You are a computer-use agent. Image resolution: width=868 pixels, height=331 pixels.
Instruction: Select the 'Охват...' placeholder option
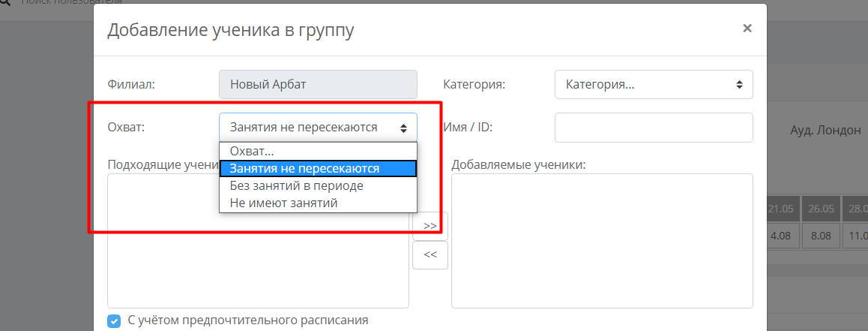[319, 151]
